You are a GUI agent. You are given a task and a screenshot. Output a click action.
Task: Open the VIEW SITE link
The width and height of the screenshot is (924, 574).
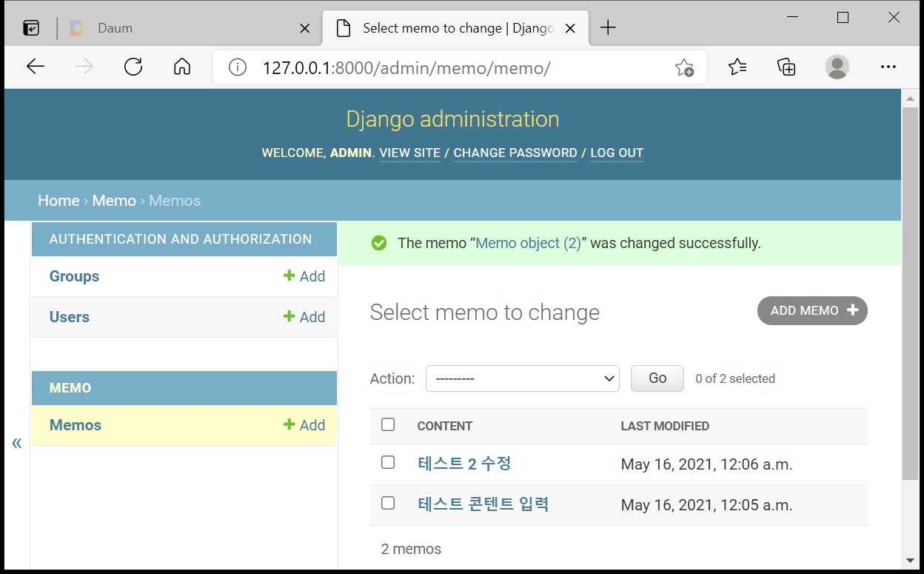point(410,153)
